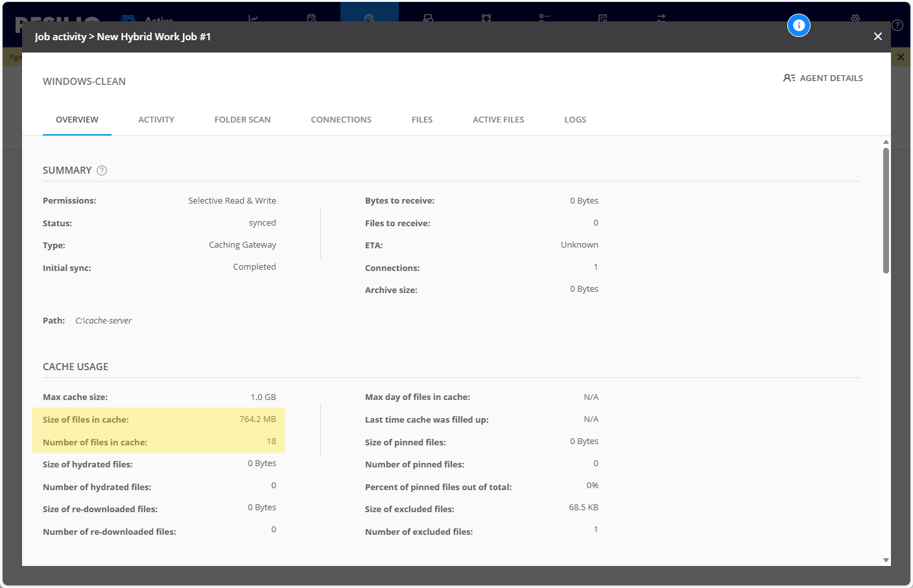Click the blue info circle icon

(799, 25)
